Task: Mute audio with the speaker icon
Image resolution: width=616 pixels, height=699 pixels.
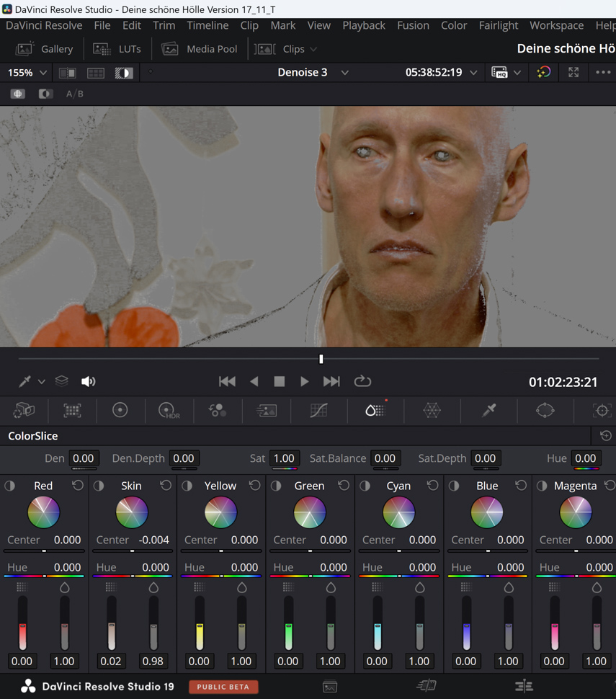Action: tap(88, 382)
